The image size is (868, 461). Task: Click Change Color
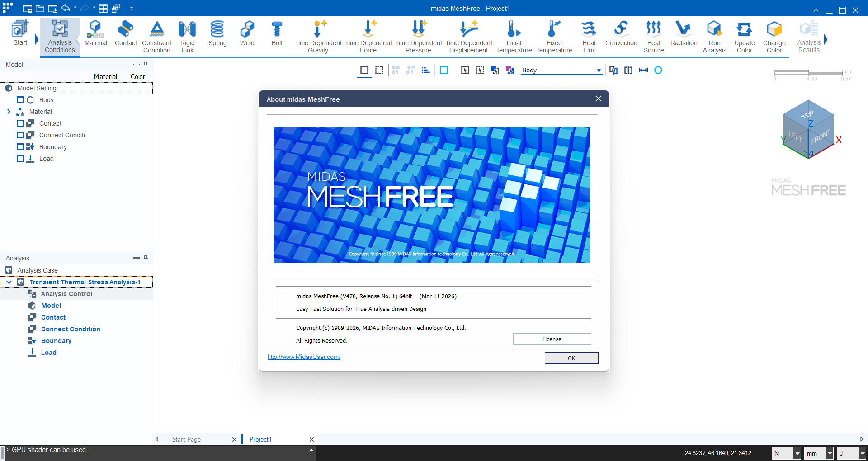pyautogui.click(x=774, y=37)
